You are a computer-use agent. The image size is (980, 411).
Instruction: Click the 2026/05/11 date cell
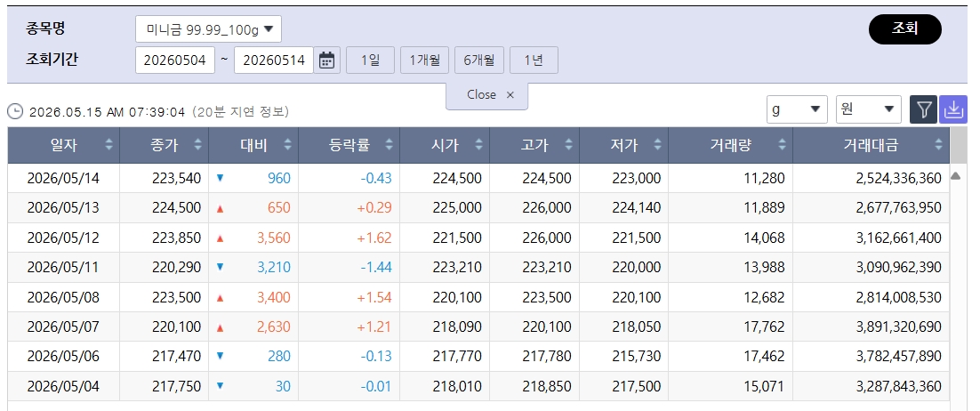pyautogui.click(x=63, y=267)
